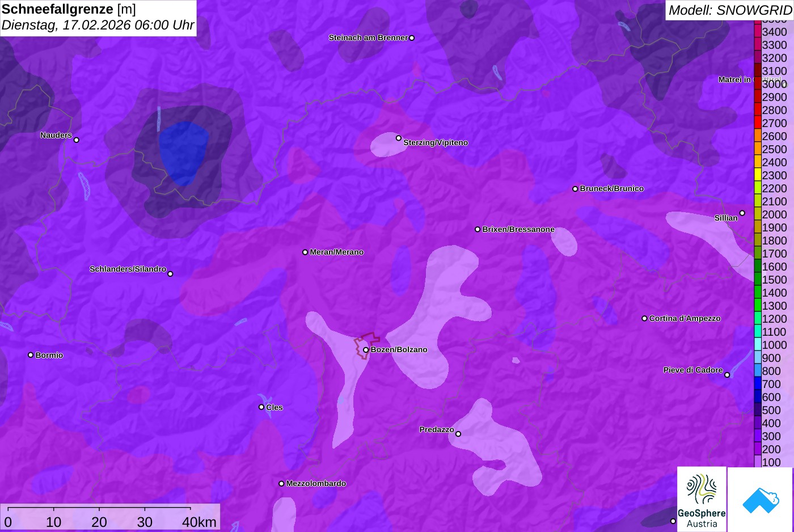The height and width of the screenshot is (532, 794).
Task: Click the 'Schneefallgrenze [m]' title text
Action: (69, 9)
